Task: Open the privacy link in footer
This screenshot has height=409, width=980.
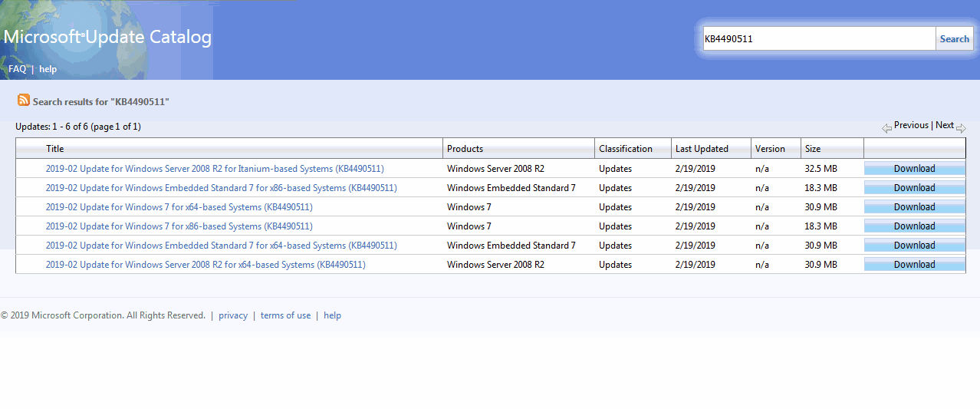Action: click(x=233, y=315)
